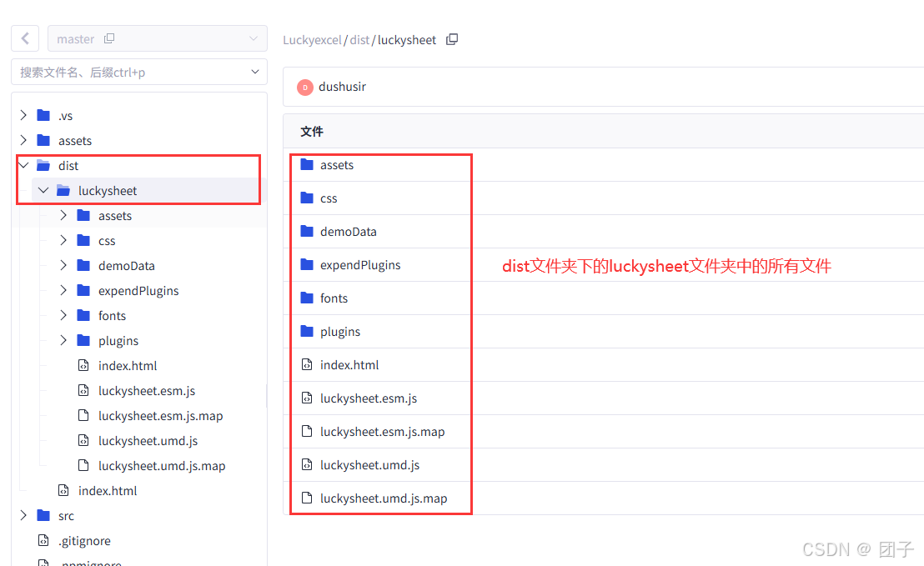
Task: Click luckysheet.umd.js.map file icon in list
Action: (306, 498)
